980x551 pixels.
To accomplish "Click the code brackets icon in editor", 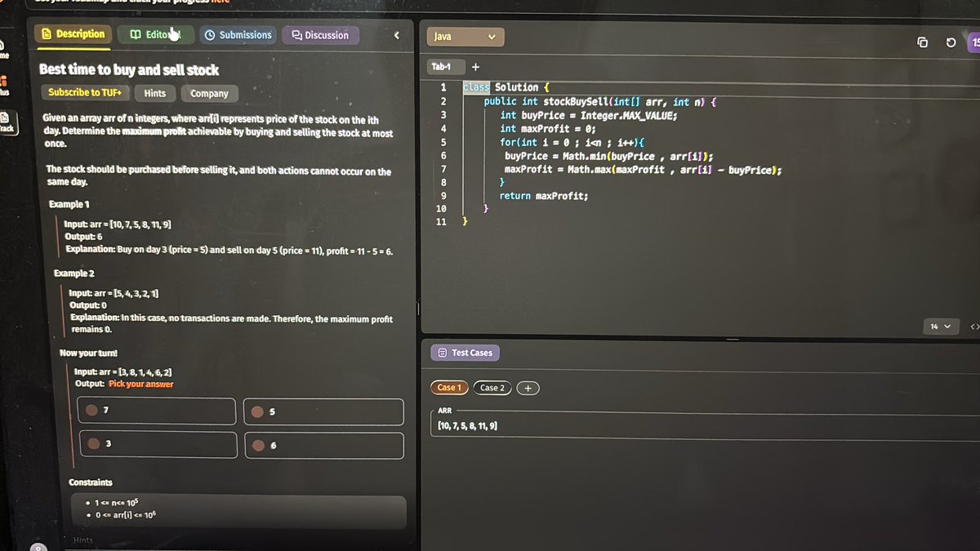I will [x=974, y=327].
